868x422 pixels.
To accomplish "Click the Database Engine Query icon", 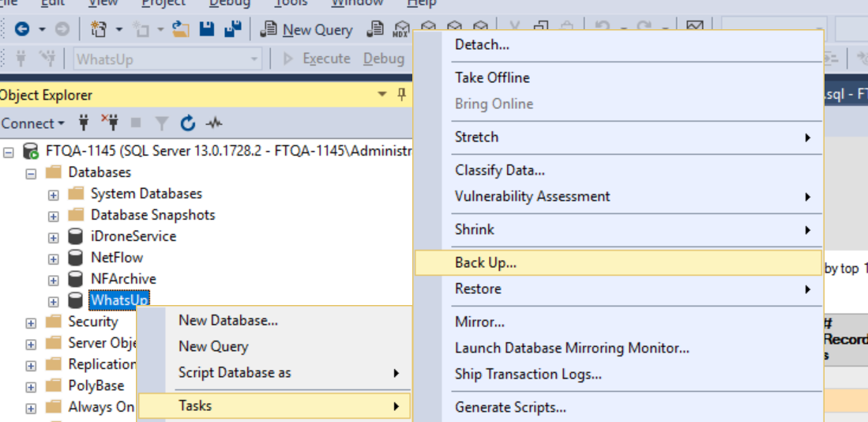I will (375, 28).
